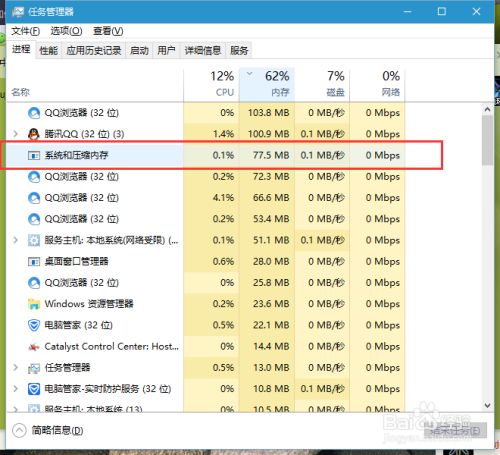Switch to the 用户 tab
Image resolution: width=500 pixels, height=455 pixels.
[166, 50]
